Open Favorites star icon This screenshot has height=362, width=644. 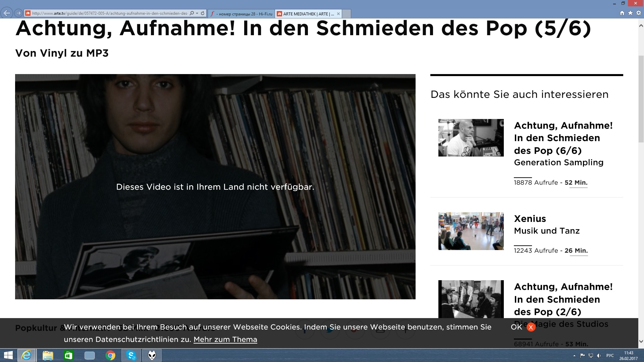(x=630, y=13)
